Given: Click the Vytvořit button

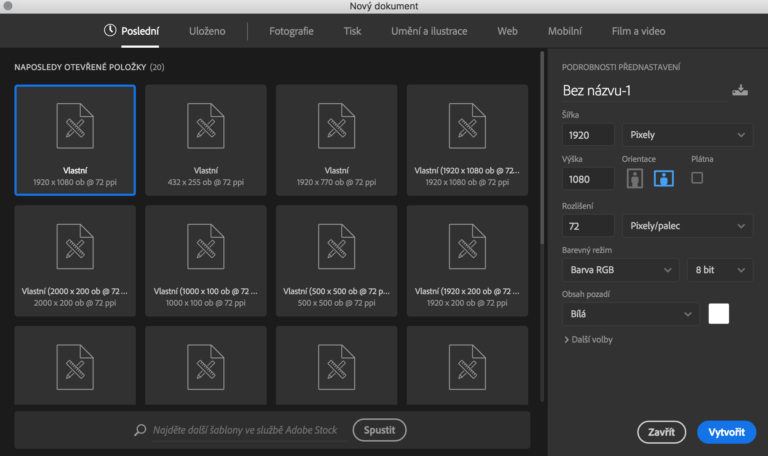Looking at the screenshot, I should coord(726,432).
